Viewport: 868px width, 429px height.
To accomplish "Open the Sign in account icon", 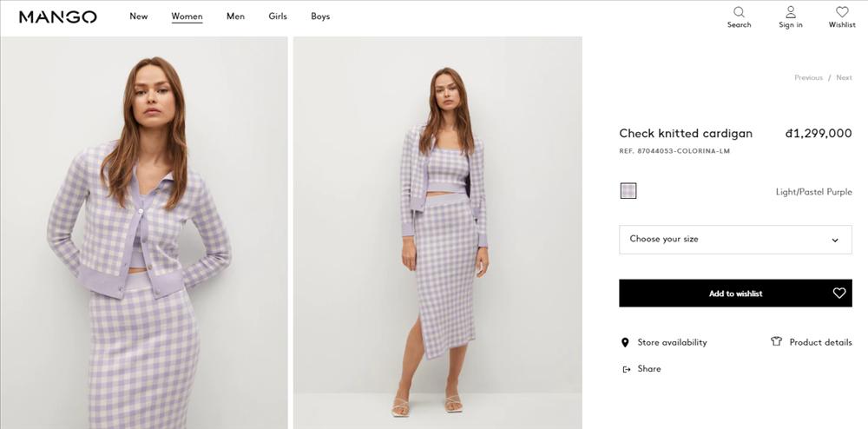I will tap(791, 12).
